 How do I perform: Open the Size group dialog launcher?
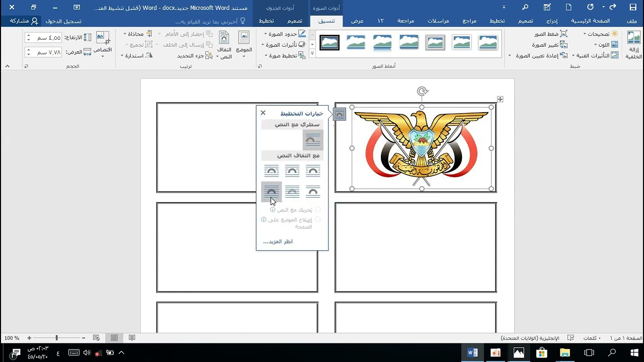click(26, 66)
